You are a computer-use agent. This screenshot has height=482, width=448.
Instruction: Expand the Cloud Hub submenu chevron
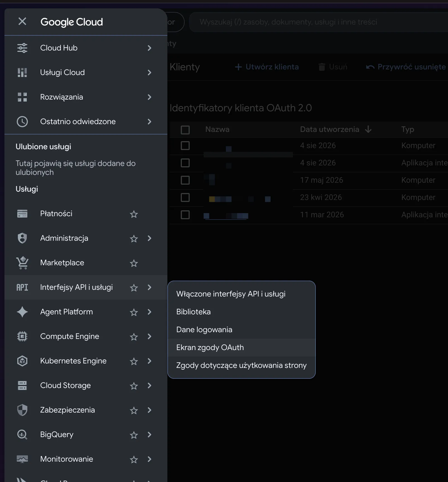click(x=150, y=48)
